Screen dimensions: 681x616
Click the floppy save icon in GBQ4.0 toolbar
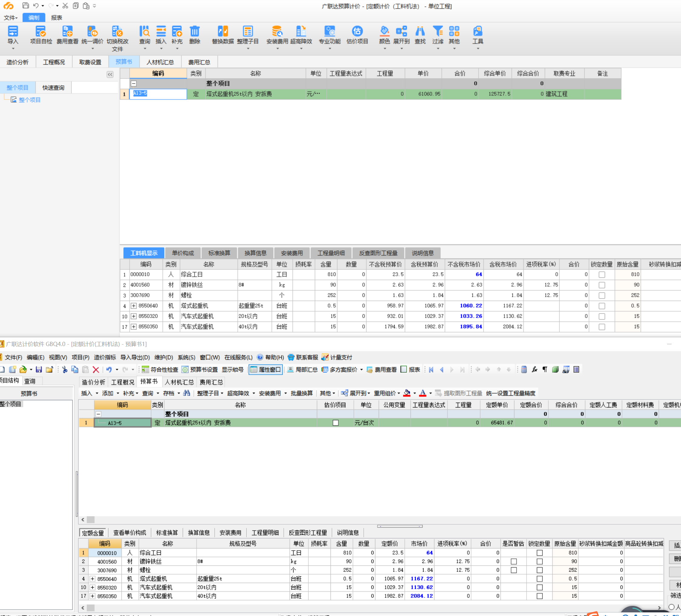tap(39, 369)
